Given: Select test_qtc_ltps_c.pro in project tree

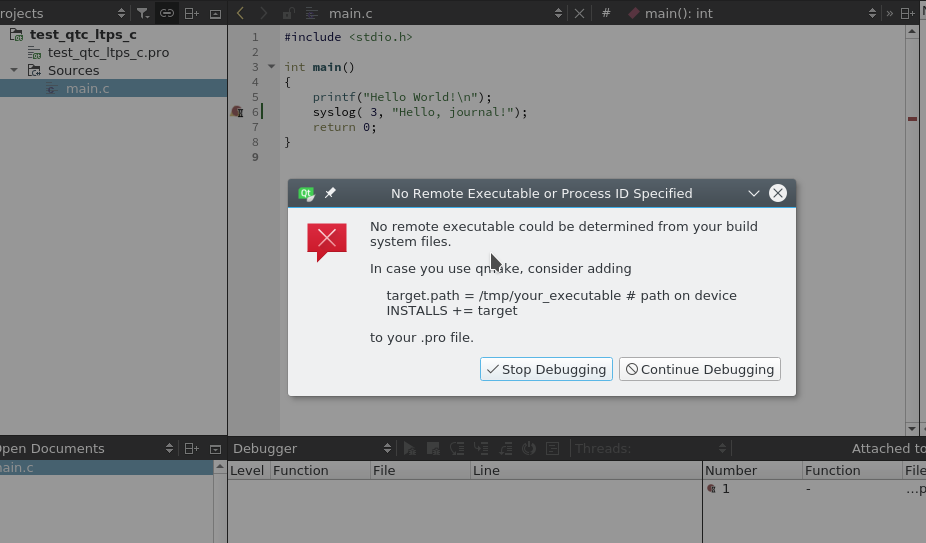Looking at the screenshot, I should [x=108, y=52].
